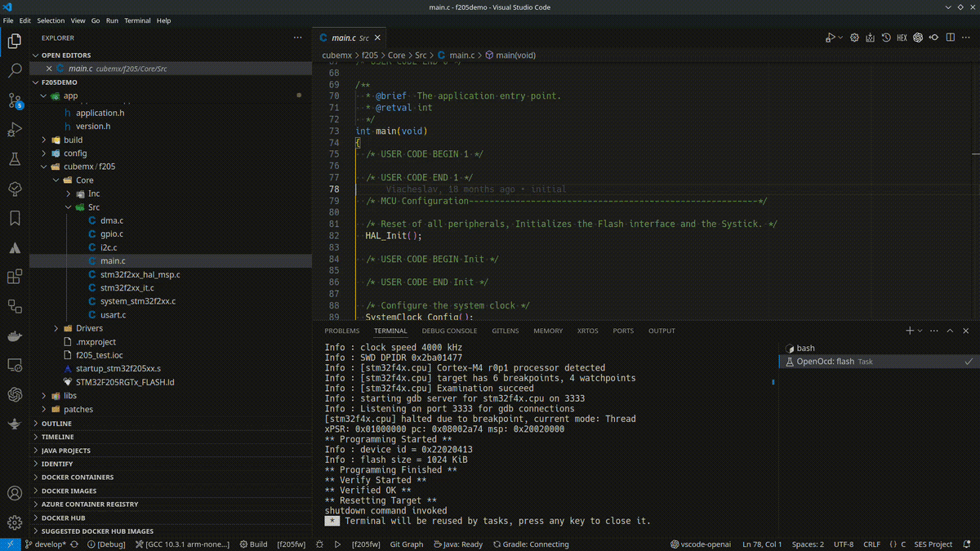Open the Docker whale icon panel
This screenshot has height=551, width=980.
pyautogui.click(x=15, y=335)
